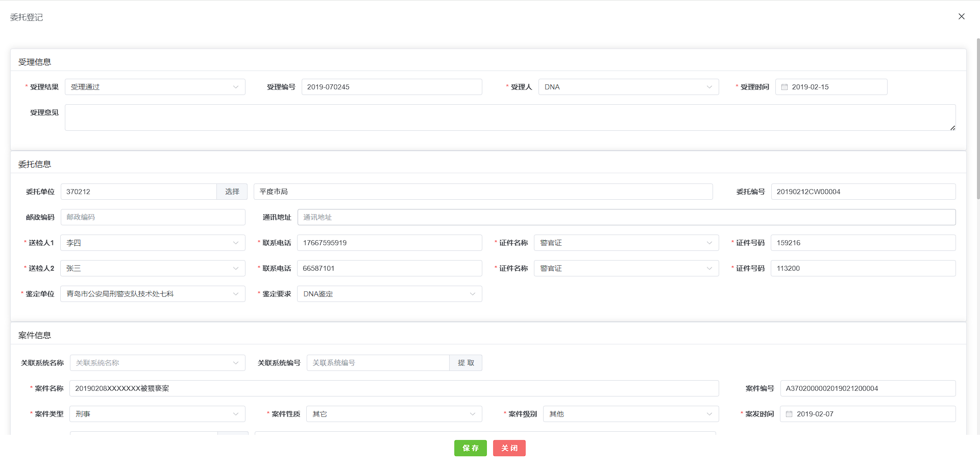Image resolution: width=980 pixels, height=466 pixels.
Task: Expand the 鉴定要求 DNA鉴定 dropdown
Action: coord(389,294)
